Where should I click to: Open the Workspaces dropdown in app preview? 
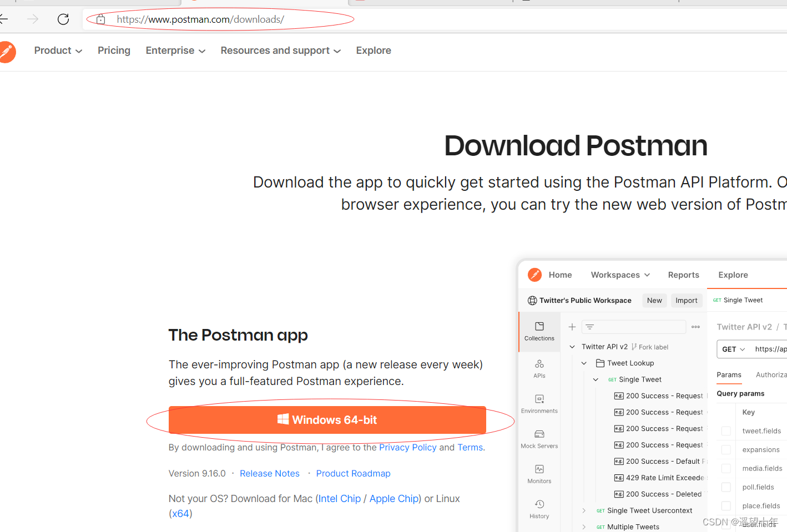pyautogui.click(x=620, y=275)
